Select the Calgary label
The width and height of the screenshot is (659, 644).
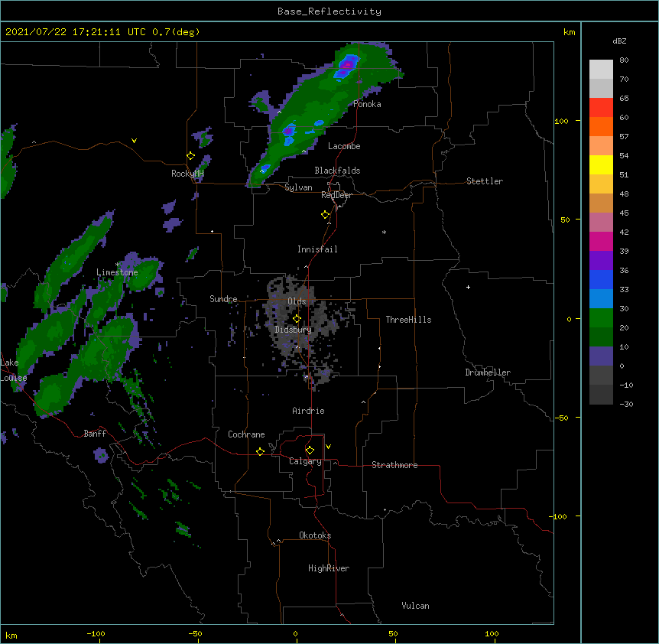pos(305,461)
